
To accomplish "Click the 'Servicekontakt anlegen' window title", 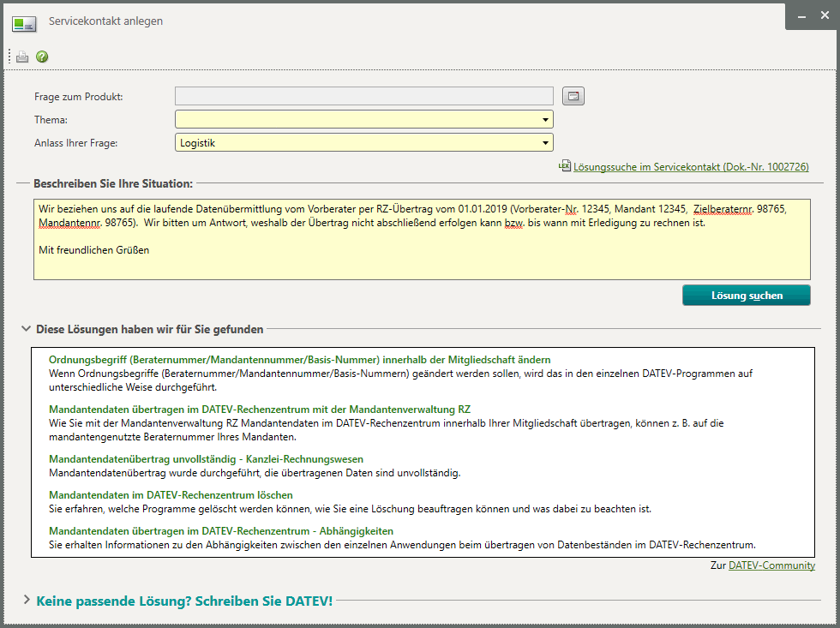I will [x=105, y=21].
